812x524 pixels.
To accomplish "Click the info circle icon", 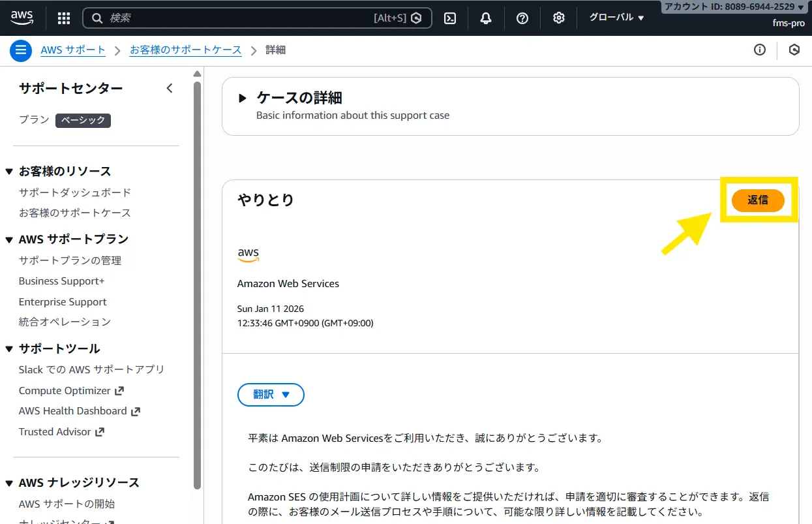I will 760,50.
